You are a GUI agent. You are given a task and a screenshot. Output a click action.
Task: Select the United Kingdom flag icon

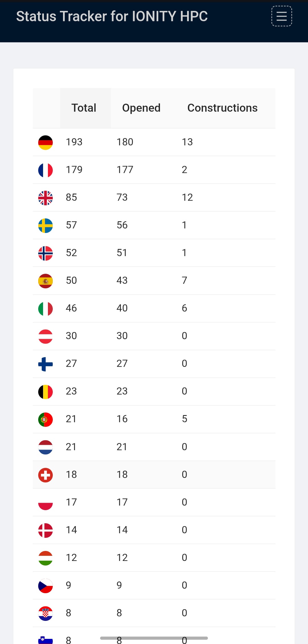46,198
